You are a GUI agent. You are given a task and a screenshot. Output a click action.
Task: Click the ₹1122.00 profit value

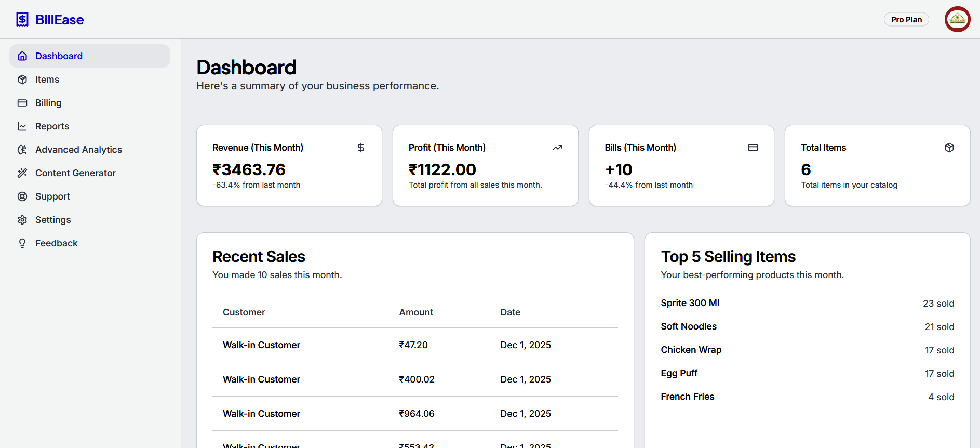coord(442,169)
